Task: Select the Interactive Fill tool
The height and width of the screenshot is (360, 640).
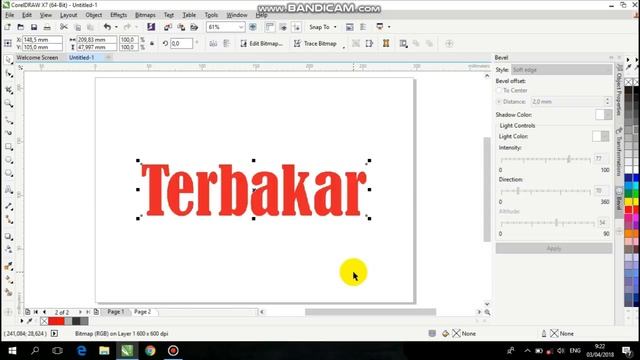Action: coord(9,280)
